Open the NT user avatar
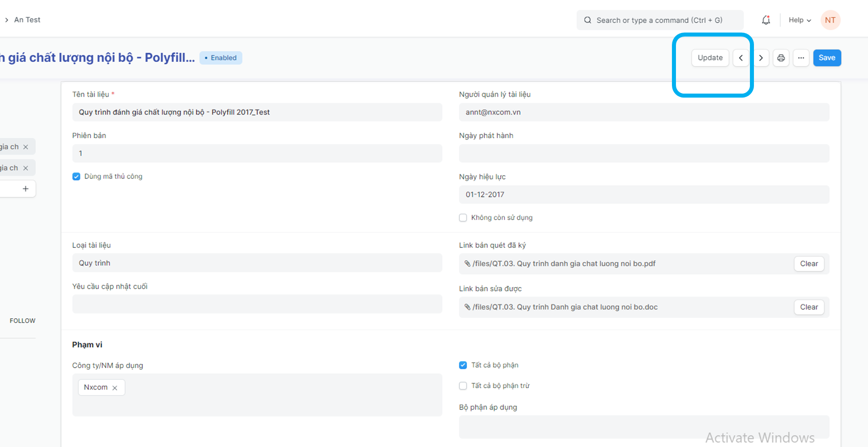Image resolution: width=868 pixels, height=447 pixels. tap(830, 20)
